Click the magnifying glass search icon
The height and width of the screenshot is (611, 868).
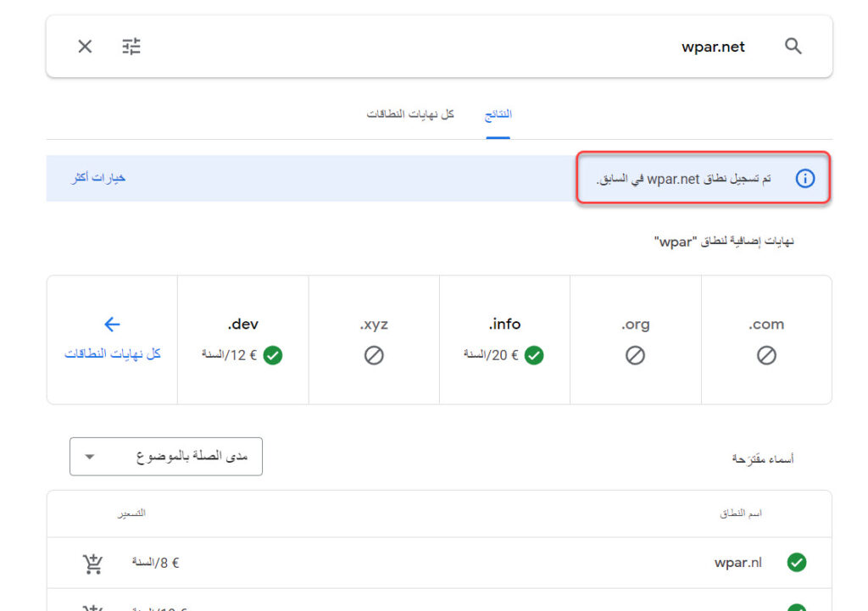pyautogui.click(x=793, y=46)
